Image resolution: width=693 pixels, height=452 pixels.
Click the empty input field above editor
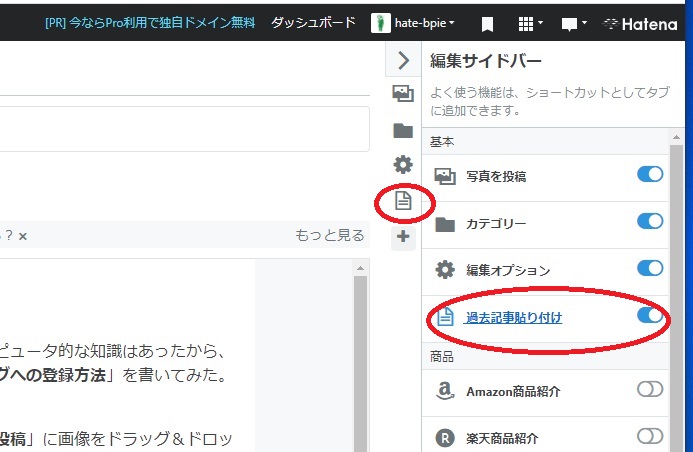[x=185, y=129]
